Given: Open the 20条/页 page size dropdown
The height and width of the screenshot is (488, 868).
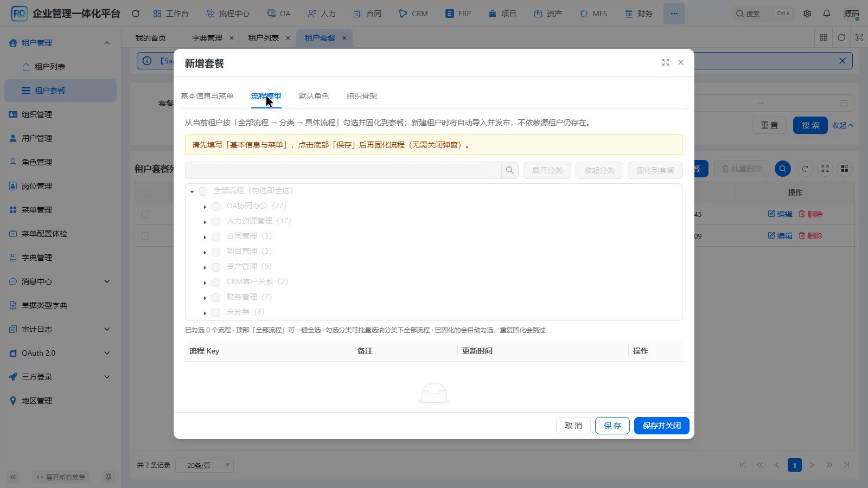Looking at the screenshot, I should tap(205, 465).
